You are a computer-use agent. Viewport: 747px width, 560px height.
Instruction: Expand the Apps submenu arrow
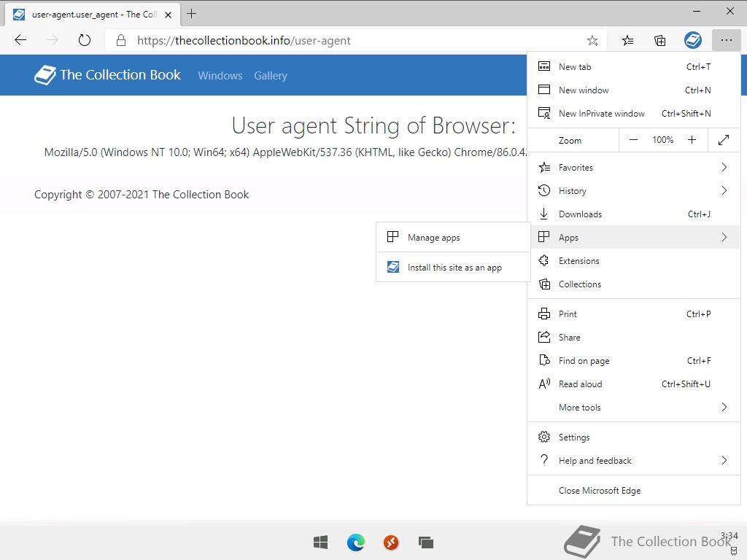[724, 237]
